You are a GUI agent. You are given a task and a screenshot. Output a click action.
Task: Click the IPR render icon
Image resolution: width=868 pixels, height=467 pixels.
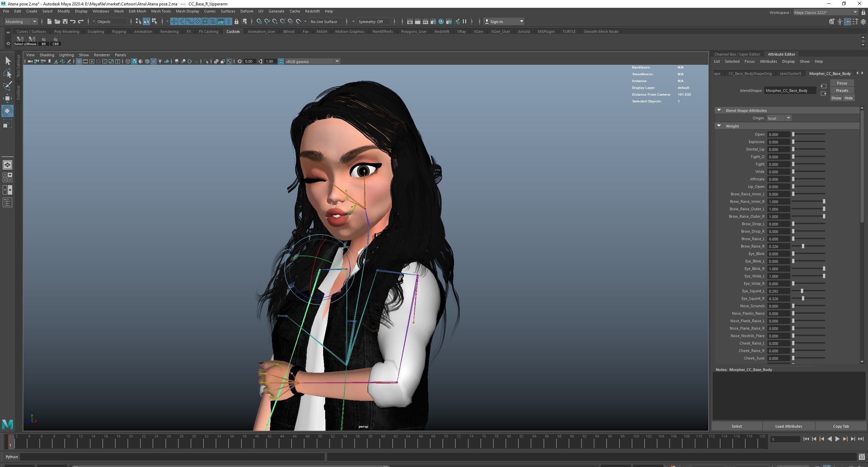(426, 21)
